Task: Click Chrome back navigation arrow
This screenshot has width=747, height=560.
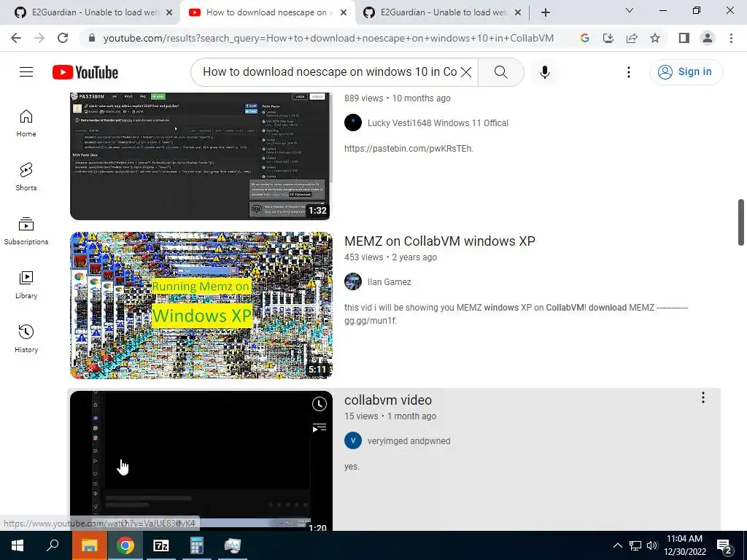Action: (16, 38)
